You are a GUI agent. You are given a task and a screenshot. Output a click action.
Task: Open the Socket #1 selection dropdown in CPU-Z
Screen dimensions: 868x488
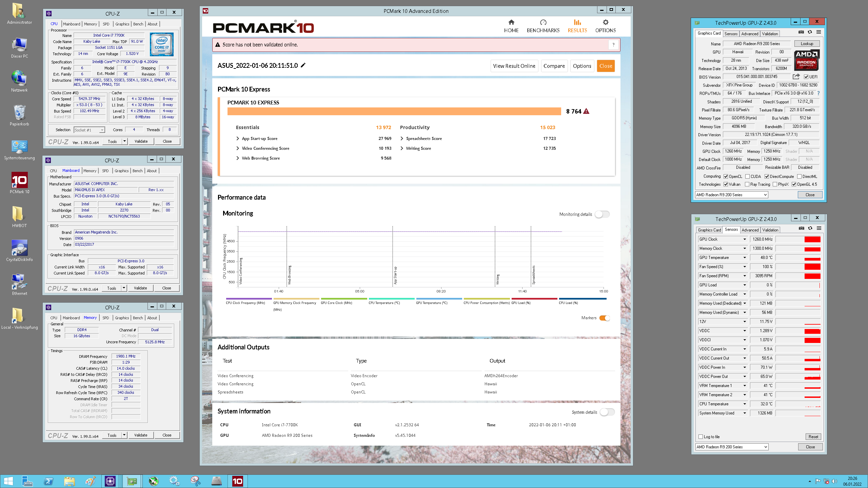tap(90, 130)
